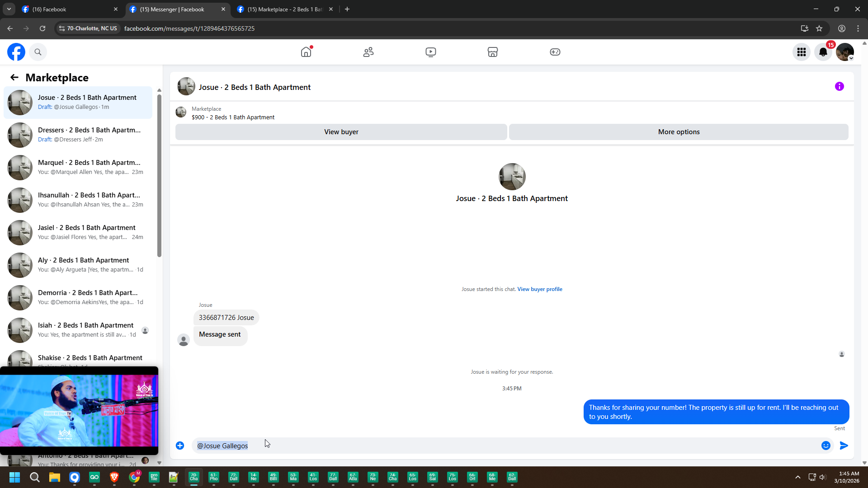Click the View buyer button

coord(341,132)
